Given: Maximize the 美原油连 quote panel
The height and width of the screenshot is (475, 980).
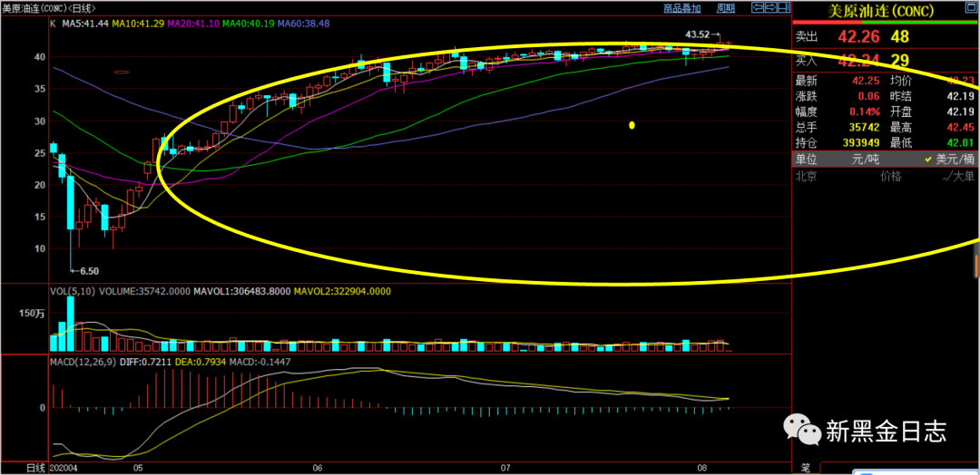Looking at the screenshot, I should [x=971, y=7].
